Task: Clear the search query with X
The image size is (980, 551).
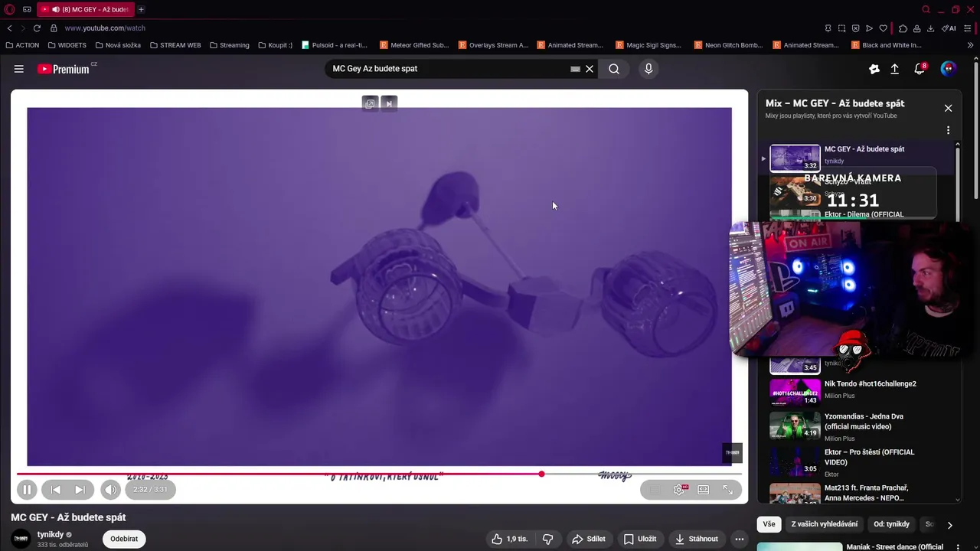Action: tap(590, 69)
